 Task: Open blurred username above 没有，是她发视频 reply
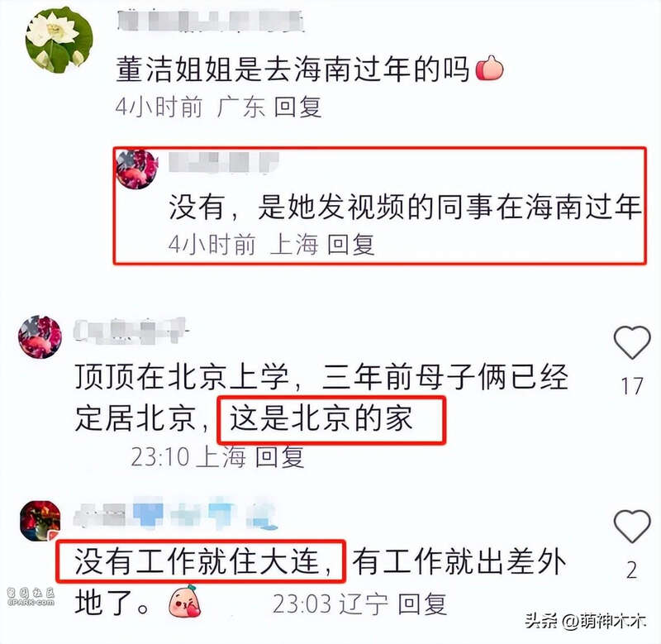pyautogui.click(x=224, y=162)
